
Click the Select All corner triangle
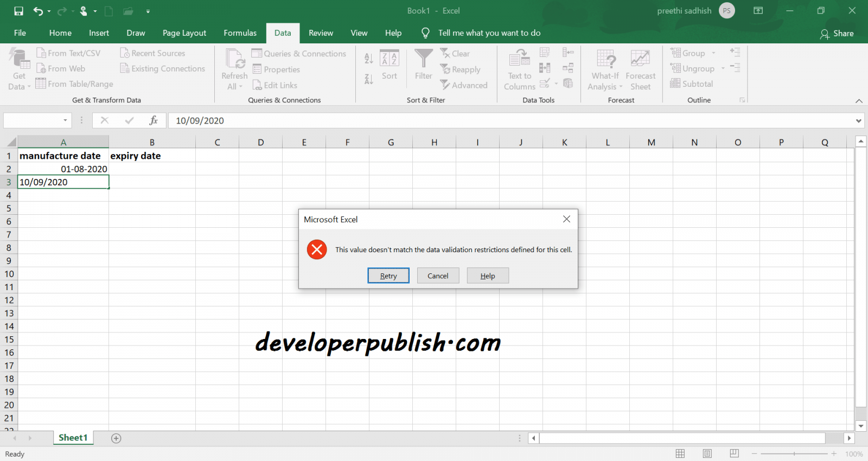11,142
